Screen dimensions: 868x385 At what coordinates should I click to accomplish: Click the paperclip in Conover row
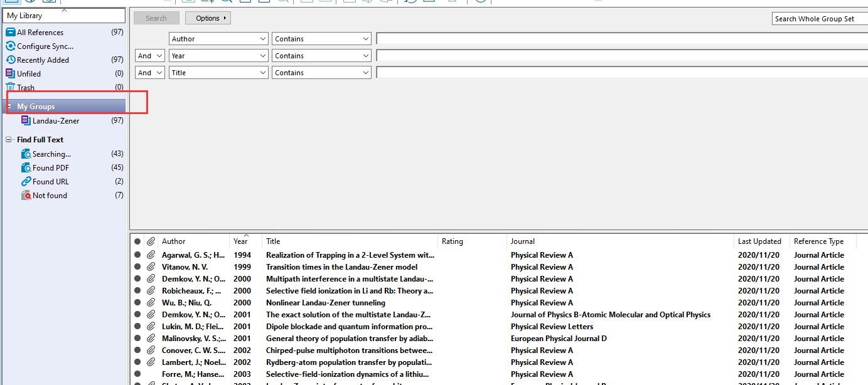click(x=151, y=351)
